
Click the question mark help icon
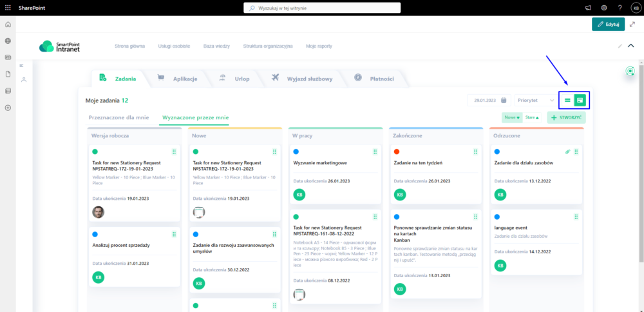[620, 8]
